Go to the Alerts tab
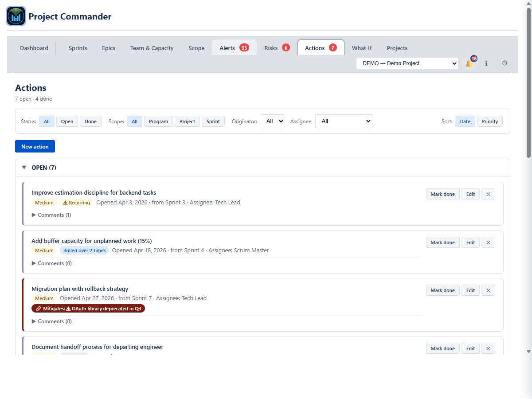532x399 pixels. (x=234, y=48)
